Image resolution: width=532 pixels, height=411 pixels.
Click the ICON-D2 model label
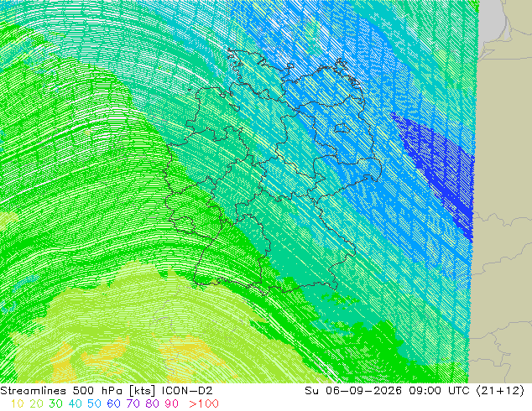(187, 391)
